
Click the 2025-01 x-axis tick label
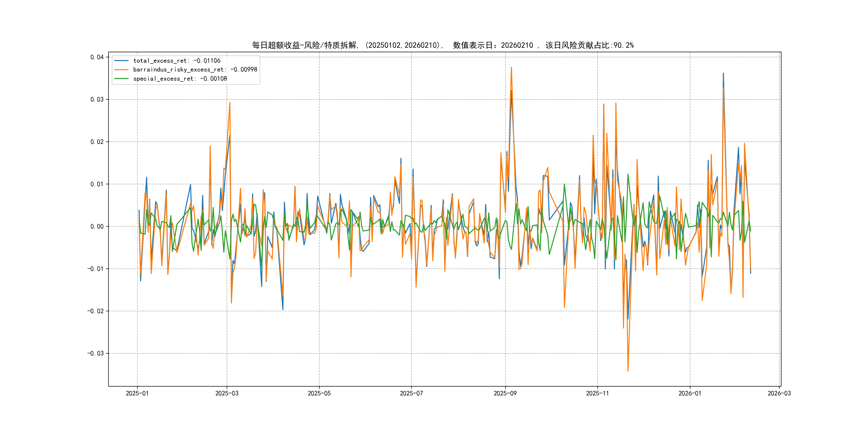tap(137, 393)
